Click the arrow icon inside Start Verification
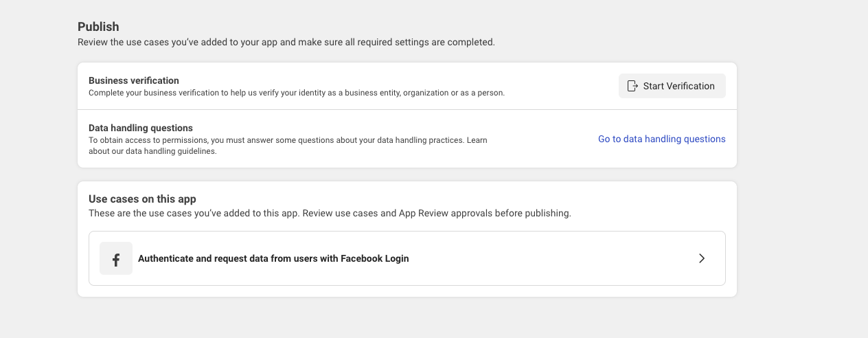 pos(633,86)
